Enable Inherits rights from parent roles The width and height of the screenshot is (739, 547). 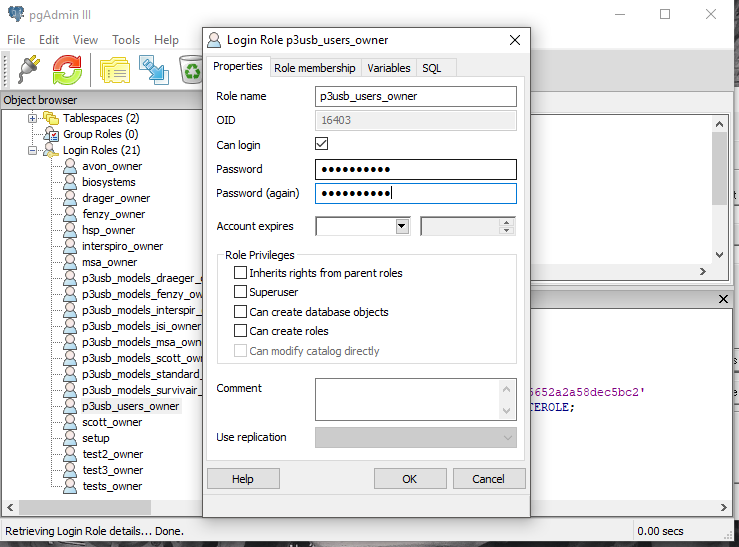tap(240, 273)
